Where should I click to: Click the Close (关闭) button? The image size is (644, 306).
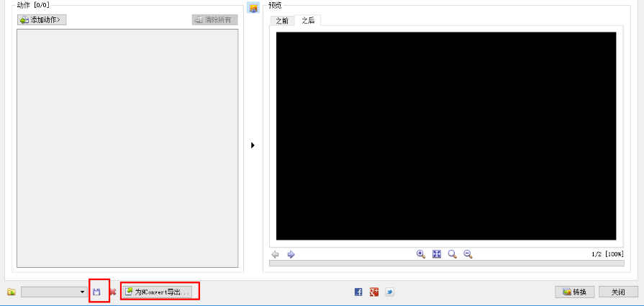[618, 292]
